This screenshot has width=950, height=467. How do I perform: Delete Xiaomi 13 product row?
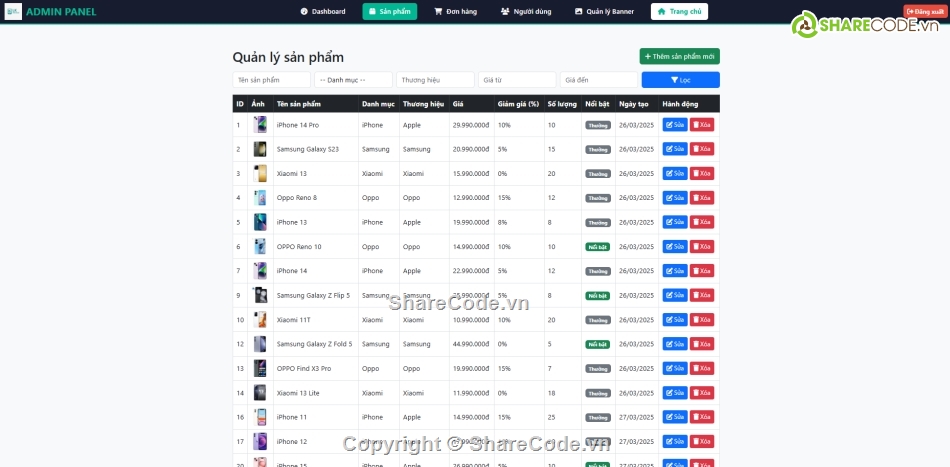coord(702,173)
